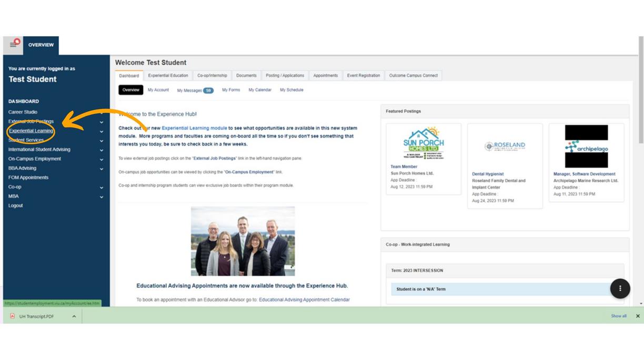Click the Roseland Dental logo
This screenshot has height=363, width=644.
tap(505, 146)
